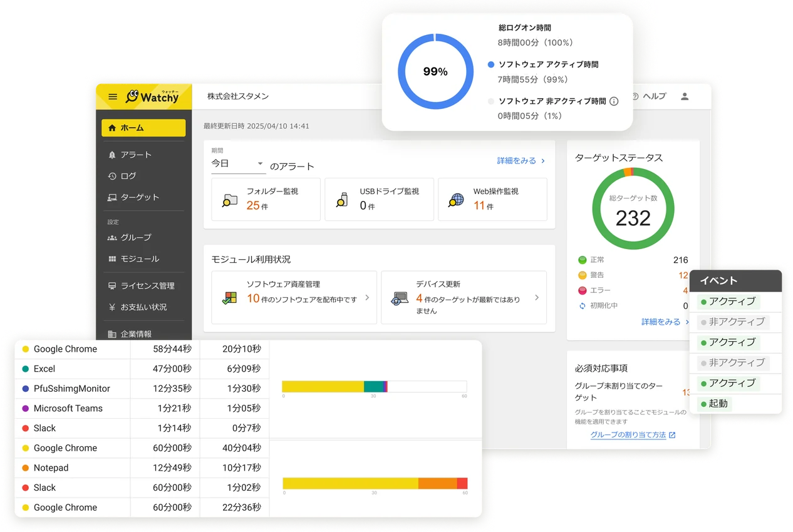Click the log history icon in sidebar
Image resolution: width=793 pixels, height=532 pixels.
(x=112, y=176)
